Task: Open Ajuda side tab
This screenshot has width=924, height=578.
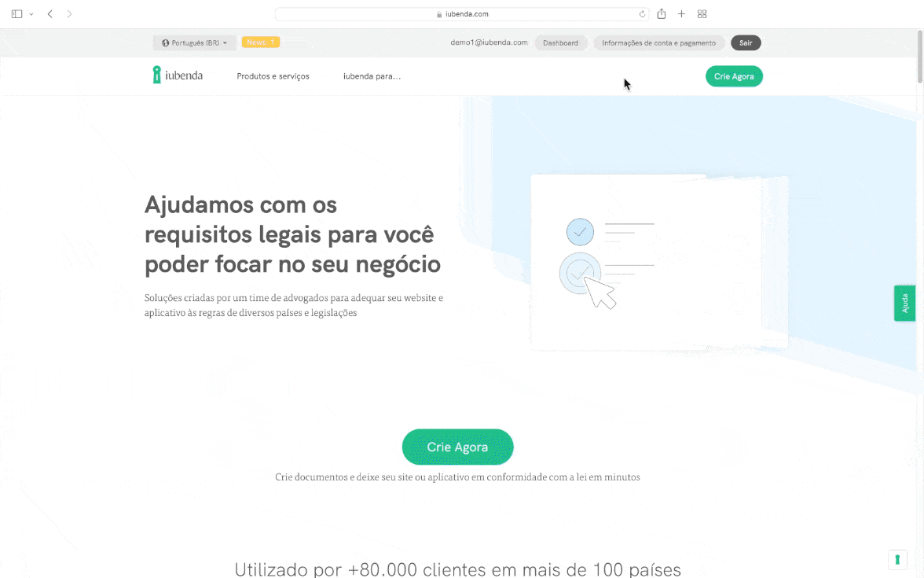Action: 904,304
